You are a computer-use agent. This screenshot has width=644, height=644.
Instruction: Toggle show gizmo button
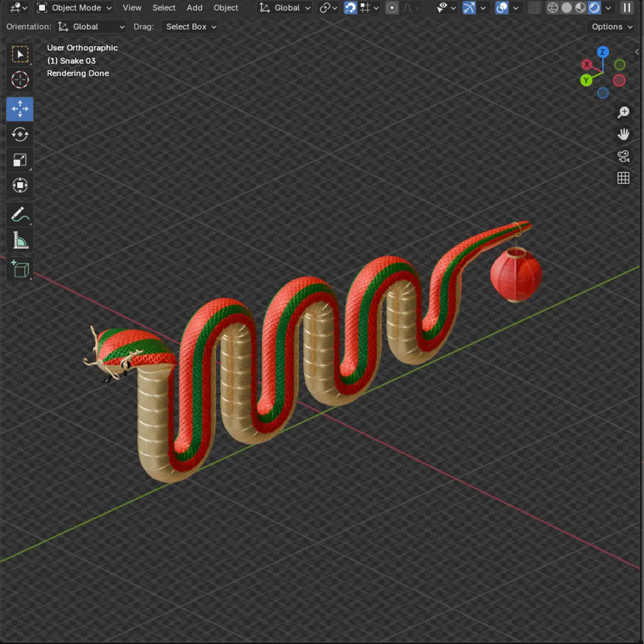pos(469,8)
